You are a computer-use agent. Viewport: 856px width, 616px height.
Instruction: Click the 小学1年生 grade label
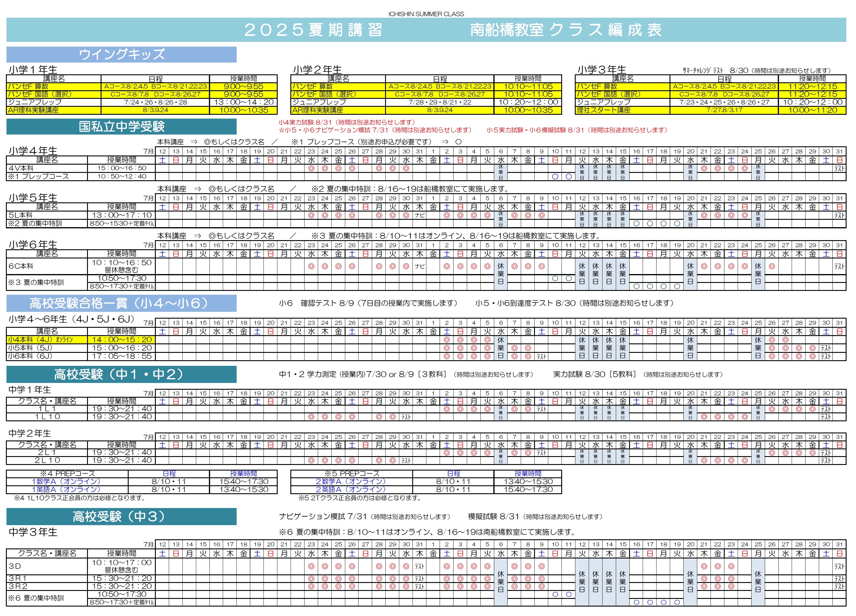click(x=33, y=70)
